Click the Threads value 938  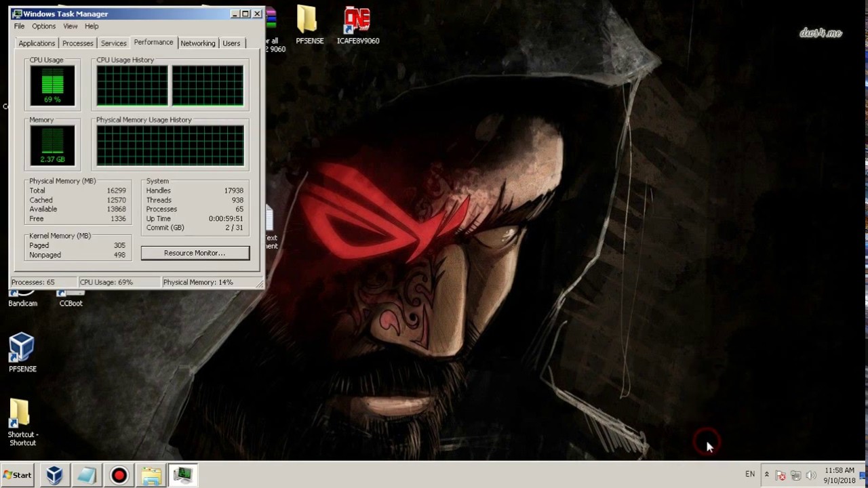(x=237, y=200)
